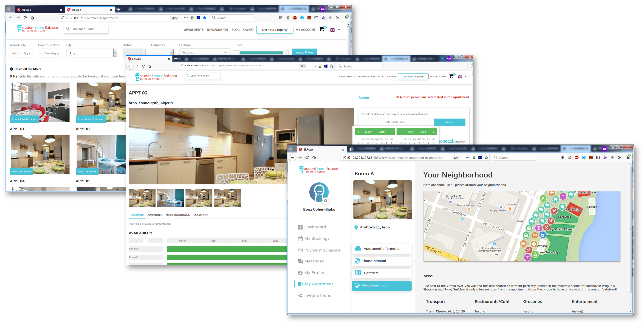Click Apply Filters button
Image resolution: width=644 pixels, height=325 pixels.
[304, 52]
